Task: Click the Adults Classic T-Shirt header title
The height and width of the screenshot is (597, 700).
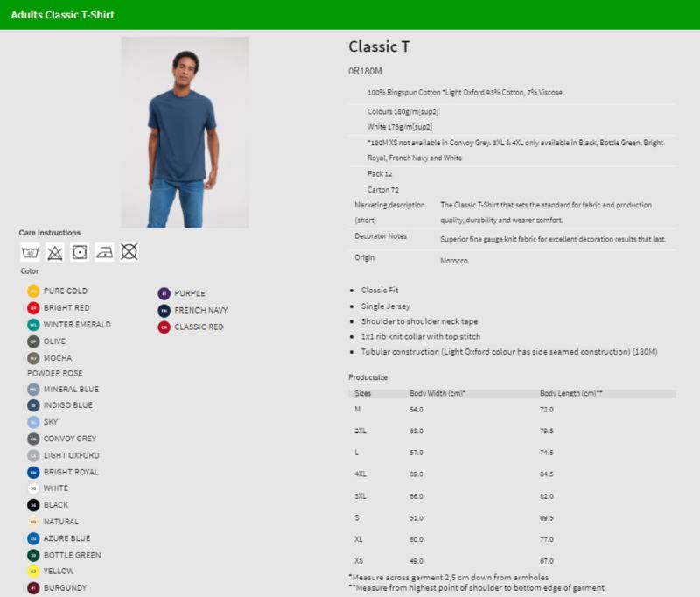Action: tap(62, 15)
